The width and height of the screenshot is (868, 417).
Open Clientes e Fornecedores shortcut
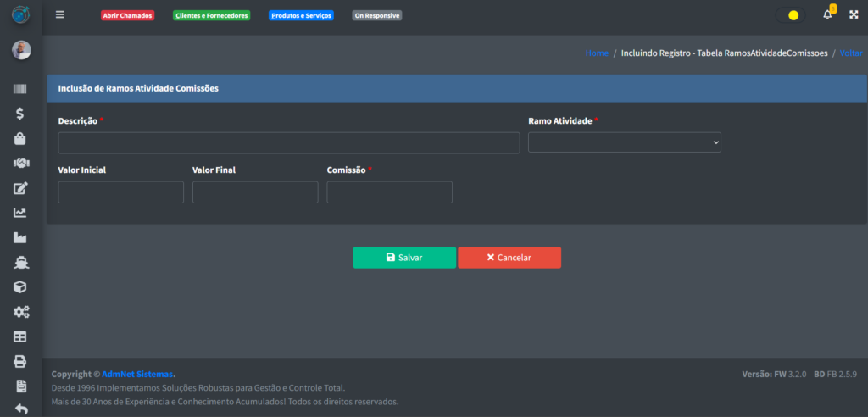coord(211,15)
